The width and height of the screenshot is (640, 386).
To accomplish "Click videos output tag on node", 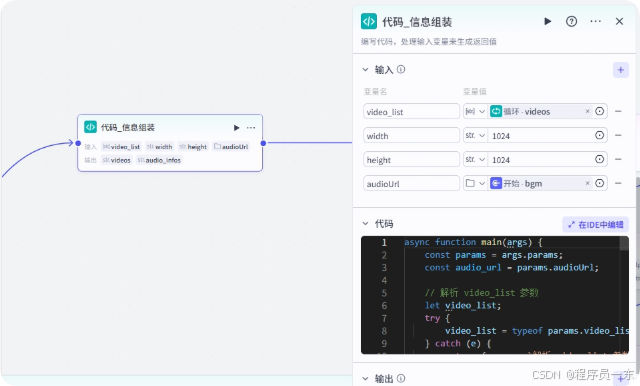I will [117, 160].
